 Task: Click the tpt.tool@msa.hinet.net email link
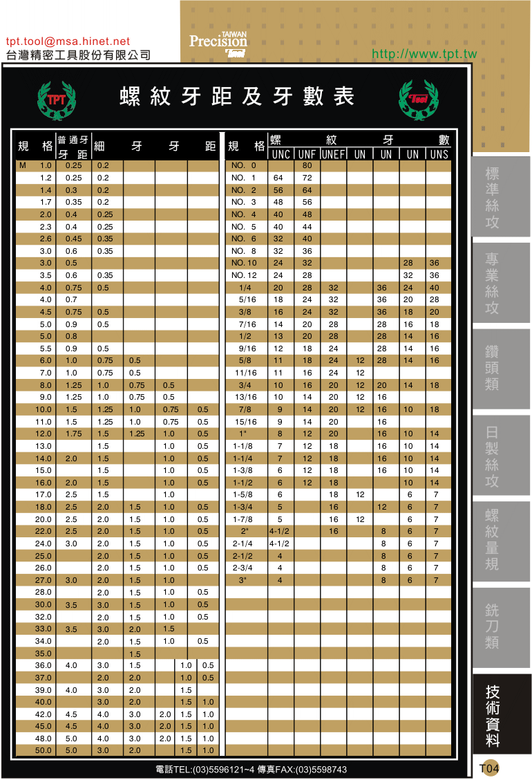(68, 41)
